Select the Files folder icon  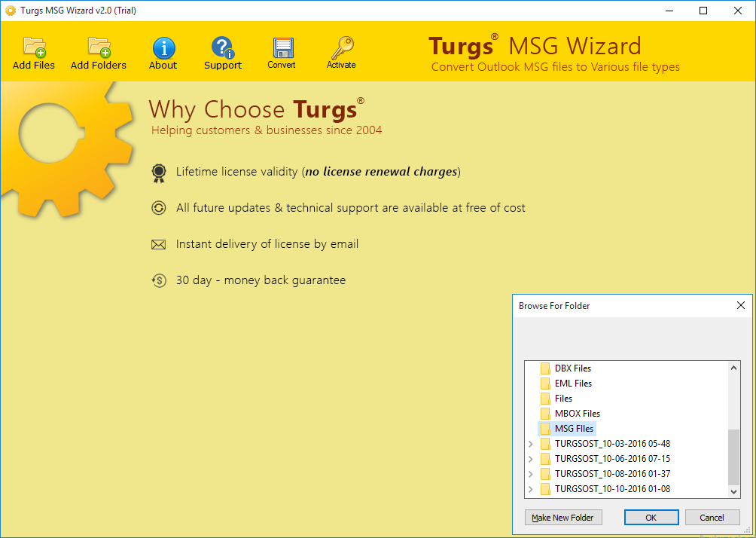pyautogui.click(x=545, y=399)
